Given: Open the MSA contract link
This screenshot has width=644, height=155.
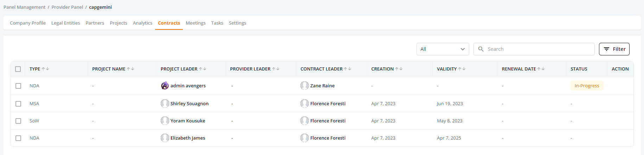Looking at the screenshot, I should 34,103.
